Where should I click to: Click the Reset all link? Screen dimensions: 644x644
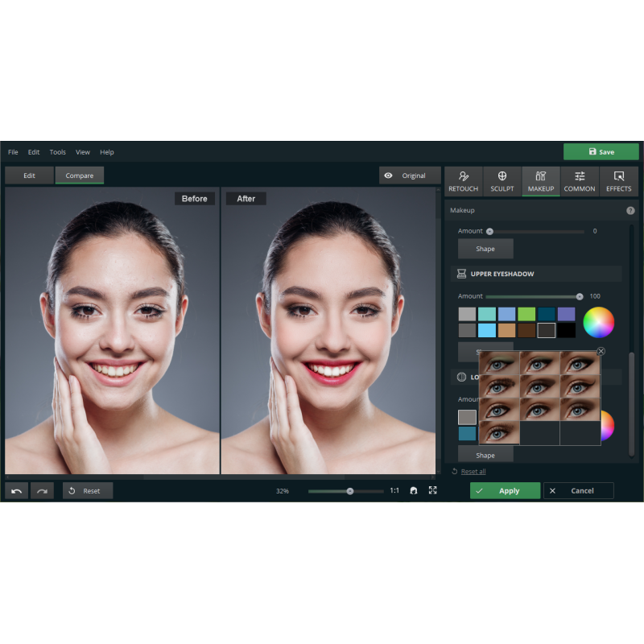pos(473,472)
